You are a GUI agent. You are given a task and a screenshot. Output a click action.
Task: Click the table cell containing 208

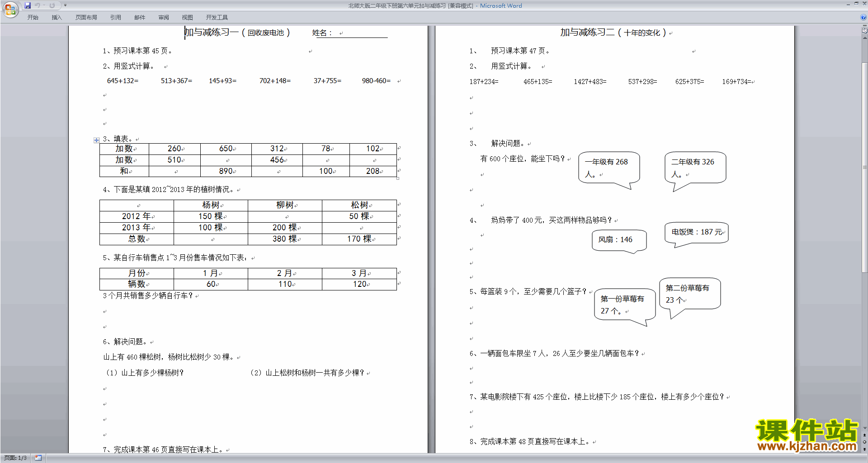click(373, 171)
